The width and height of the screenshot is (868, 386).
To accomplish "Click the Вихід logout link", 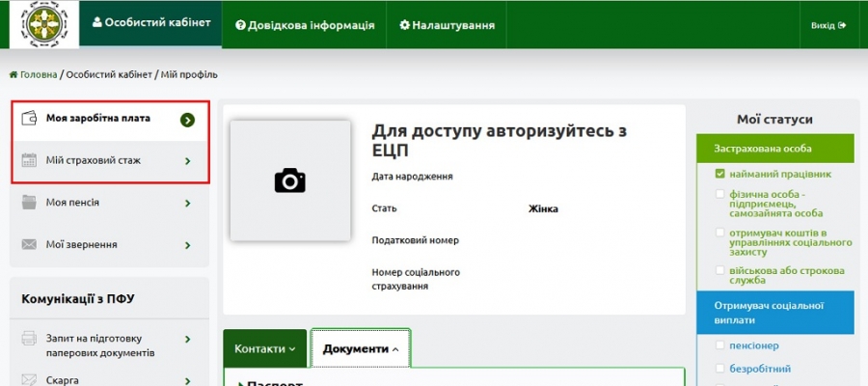I will point(828,25).
